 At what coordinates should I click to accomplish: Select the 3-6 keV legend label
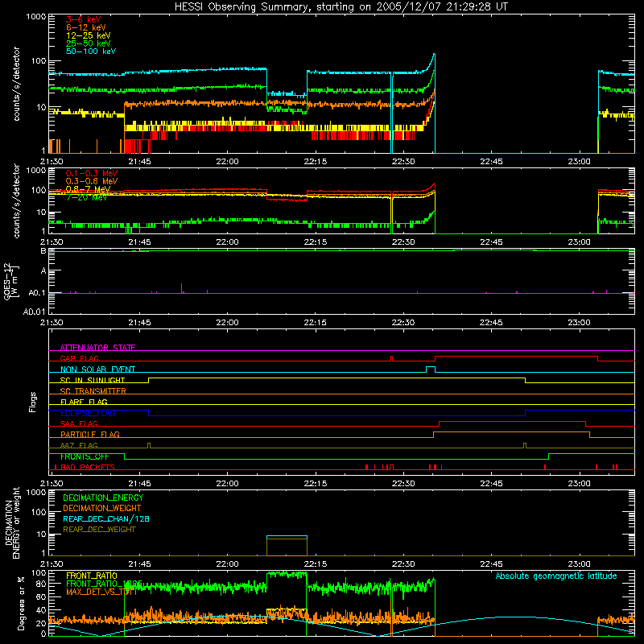pyautogui.click(x=83, y=19)
